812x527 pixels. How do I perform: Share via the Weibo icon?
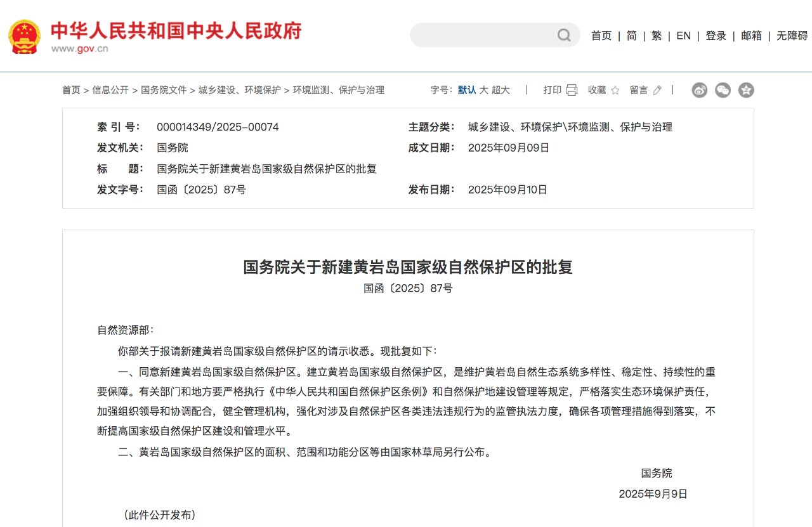pos(700,90)
